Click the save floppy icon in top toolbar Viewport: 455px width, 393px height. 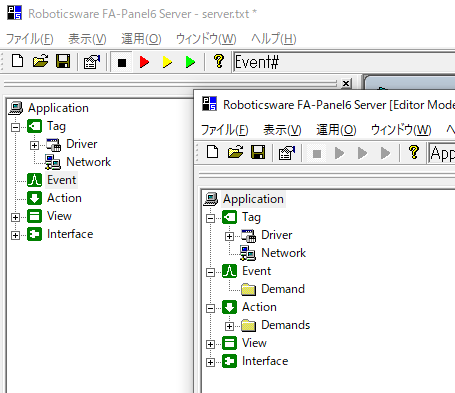(63, 61)
